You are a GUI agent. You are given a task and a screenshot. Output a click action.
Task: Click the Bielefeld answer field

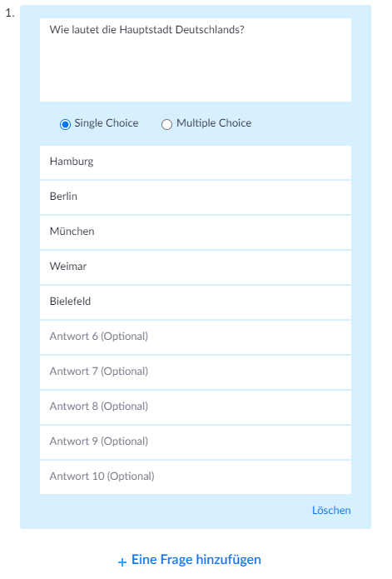click(x=196, y=302)
